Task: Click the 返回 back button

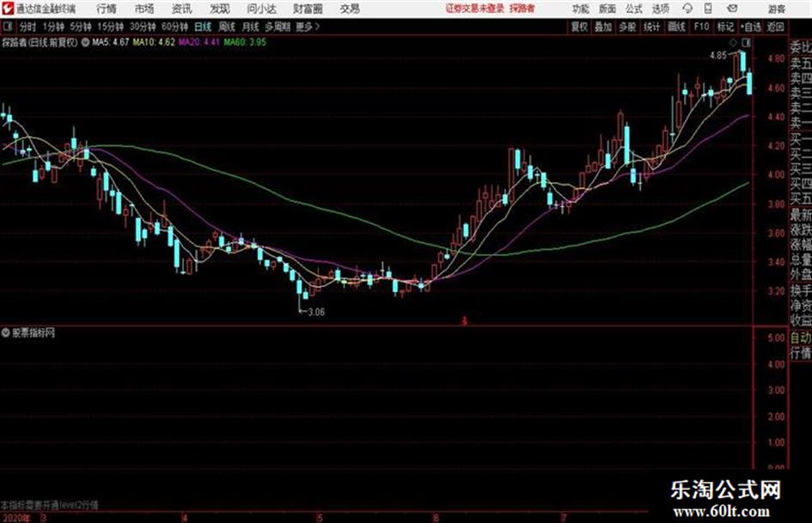Action: (775, 27)
